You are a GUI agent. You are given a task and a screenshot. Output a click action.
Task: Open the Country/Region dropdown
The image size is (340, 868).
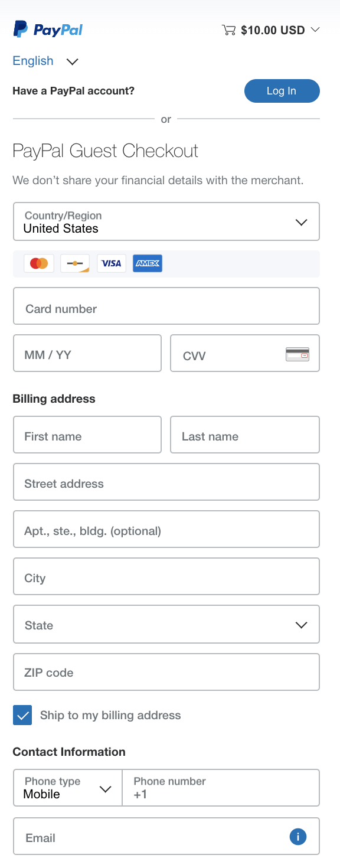pos(166,221)
